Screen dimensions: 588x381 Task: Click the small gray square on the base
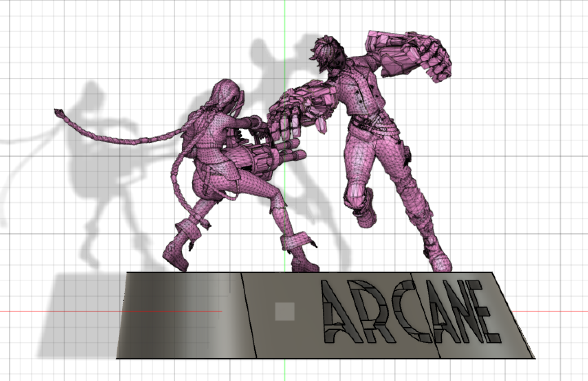pos(285,312)
